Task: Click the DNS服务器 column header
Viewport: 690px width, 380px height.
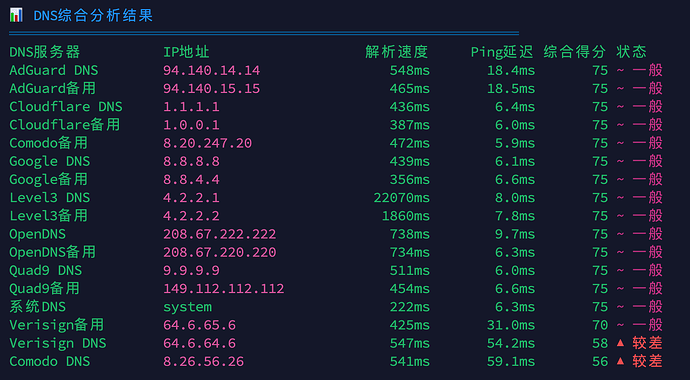Action: (44, 52)
